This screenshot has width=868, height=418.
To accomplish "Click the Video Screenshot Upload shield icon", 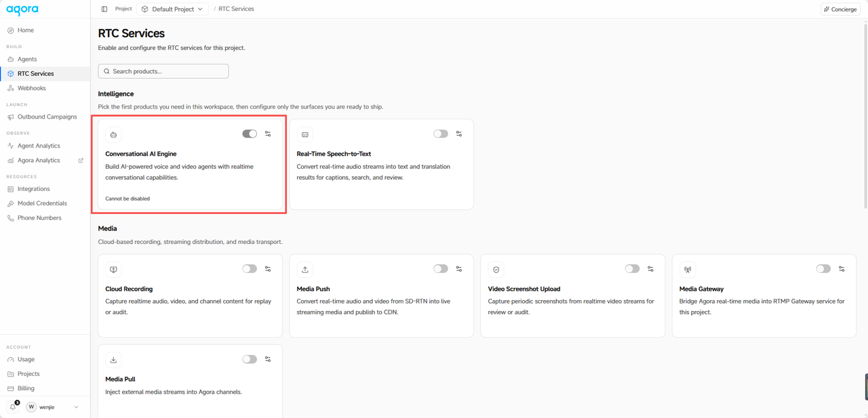I will 496,270.
